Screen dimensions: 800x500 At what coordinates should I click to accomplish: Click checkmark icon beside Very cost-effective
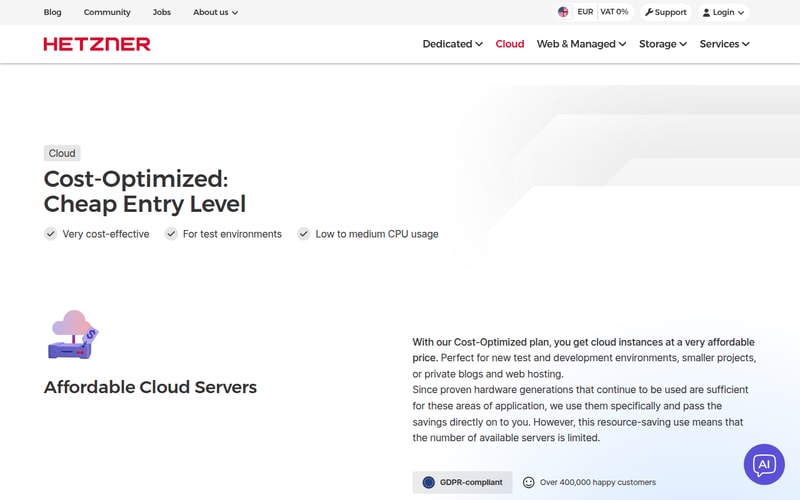(x=50, y=234)
